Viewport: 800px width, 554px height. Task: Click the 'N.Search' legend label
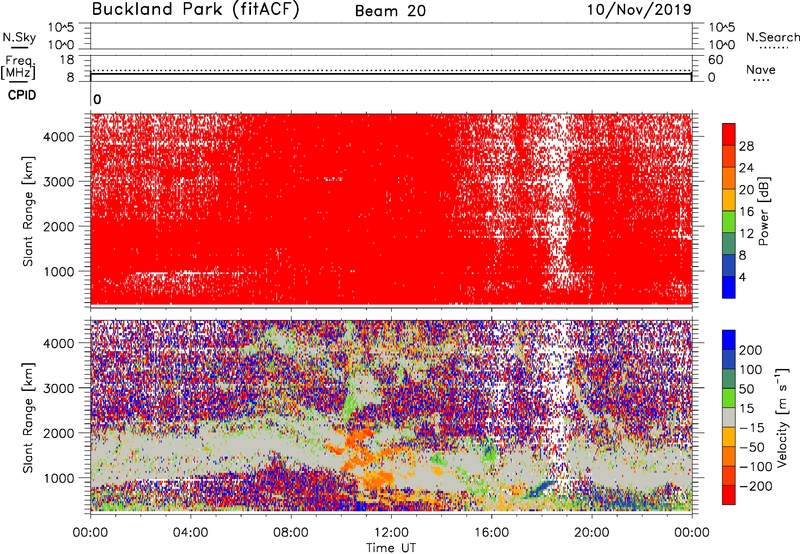[x=772, y=37]
